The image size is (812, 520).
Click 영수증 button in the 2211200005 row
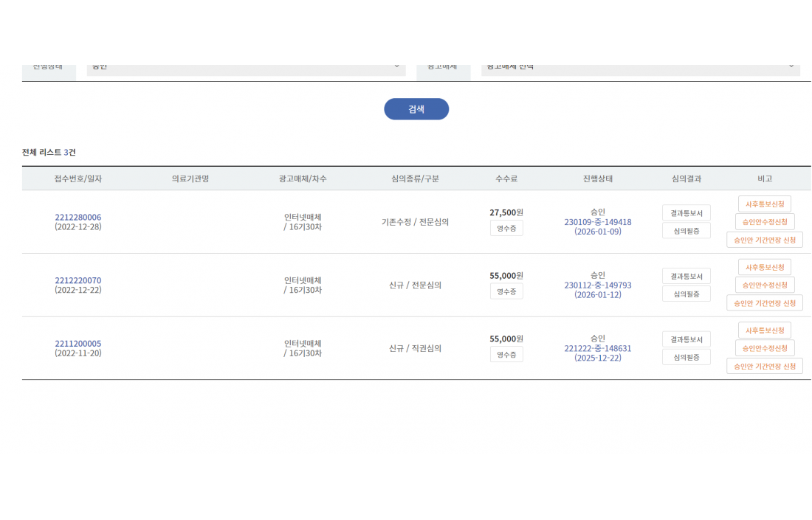(x=506, y=355)
